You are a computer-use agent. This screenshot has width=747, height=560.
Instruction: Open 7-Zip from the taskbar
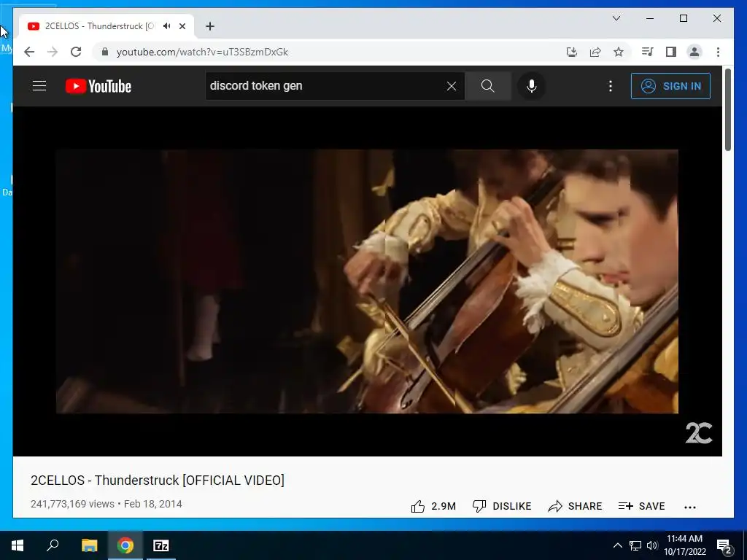161,545
